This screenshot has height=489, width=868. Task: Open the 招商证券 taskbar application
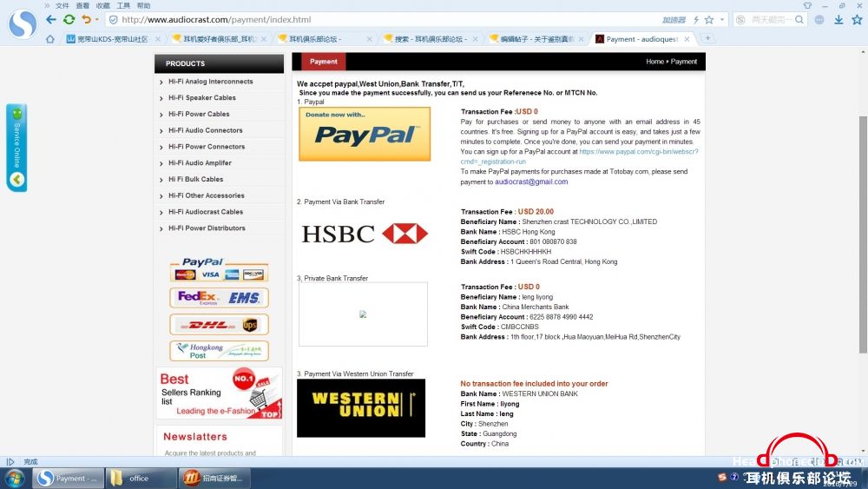pyautogui.click(x=214, y=479)
